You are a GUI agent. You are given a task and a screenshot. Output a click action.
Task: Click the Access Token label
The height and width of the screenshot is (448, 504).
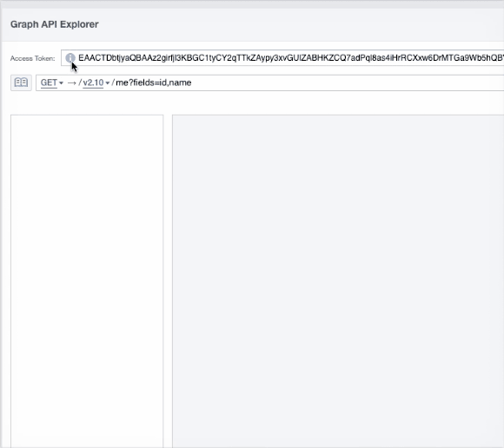(32, 58)
